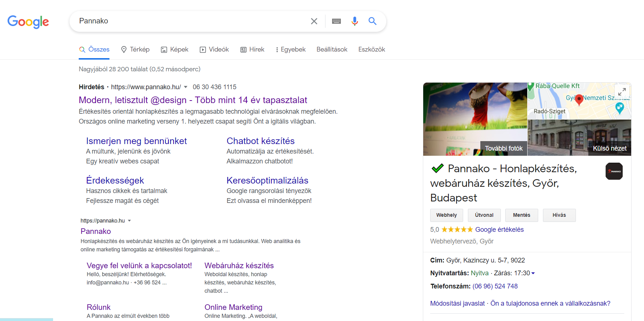Click inside the search field containing Pannako
The width and height of the screenshot is (644, 321).
[190, 21]
